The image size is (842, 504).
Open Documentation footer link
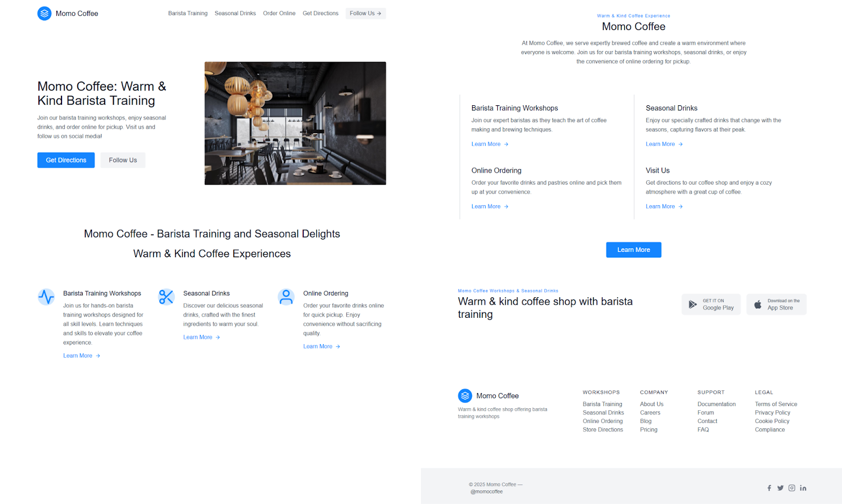point(716,404)
